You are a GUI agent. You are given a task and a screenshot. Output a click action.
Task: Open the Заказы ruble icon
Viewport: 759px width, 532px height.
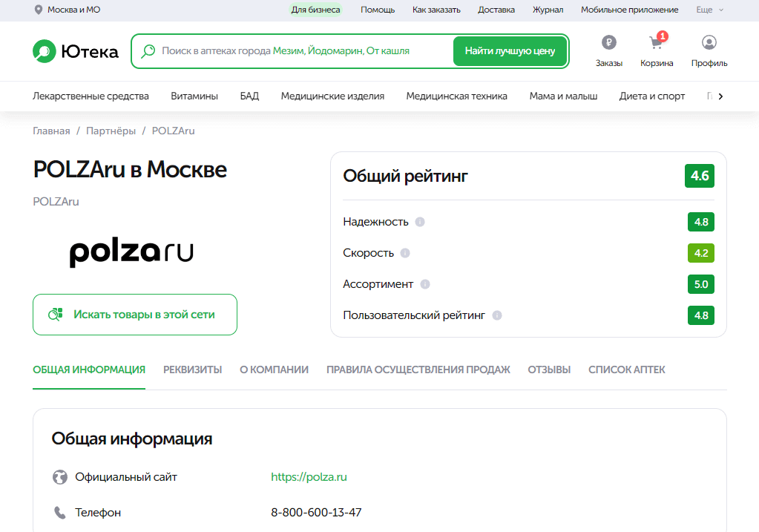609,42
